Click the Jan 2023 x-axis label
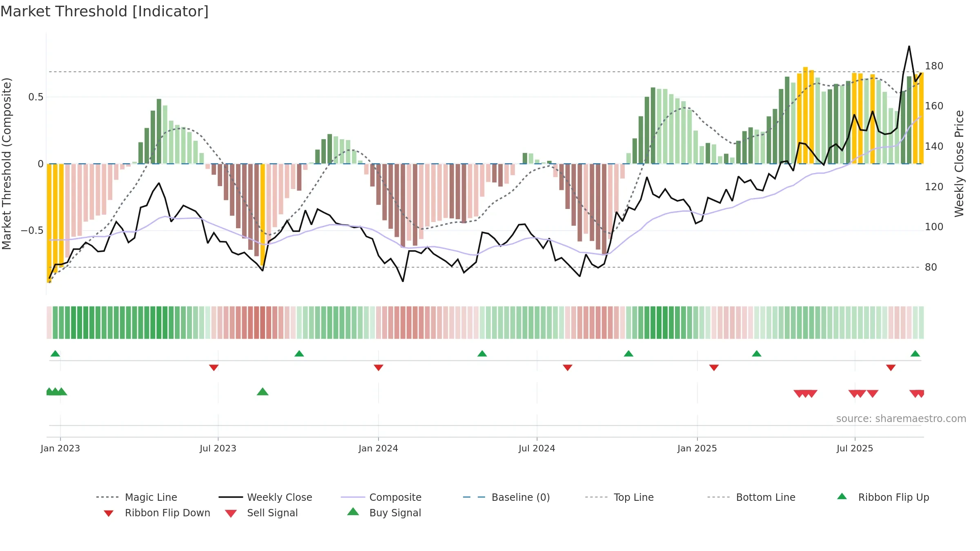This screenshot has height=551, width=980. pos(60,448)
